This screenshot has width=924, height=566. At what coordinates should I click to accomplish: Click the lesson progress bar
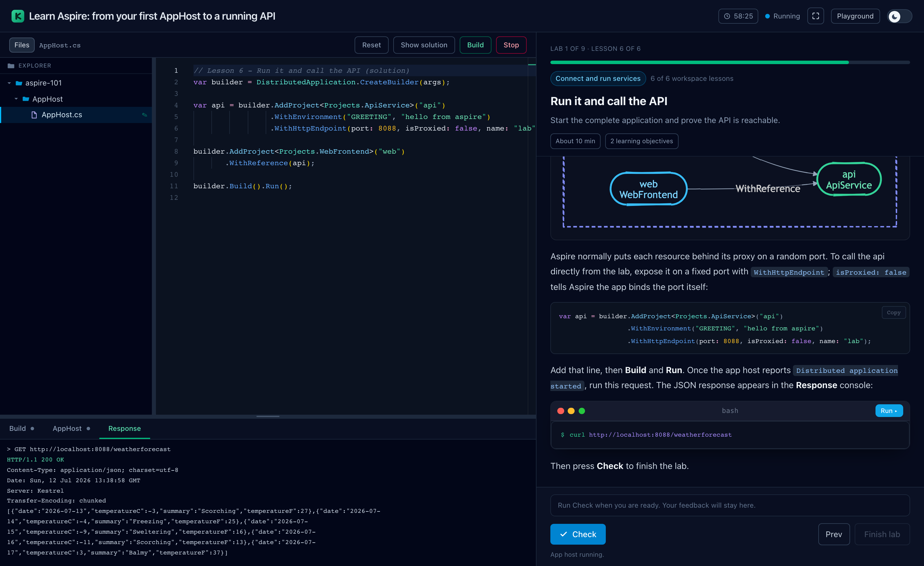(x=730, y=62)
